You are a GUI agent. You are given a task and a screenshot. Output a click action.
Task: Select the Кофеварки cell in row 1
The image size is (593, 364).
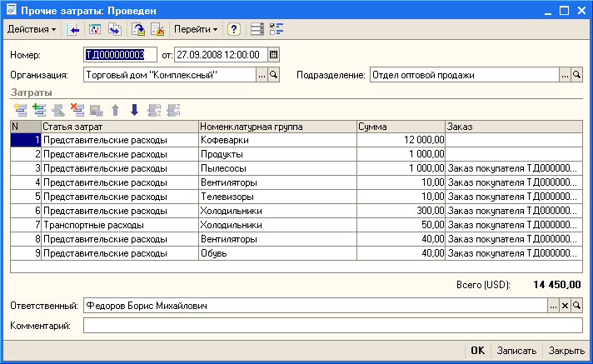[x=277, y=140]
